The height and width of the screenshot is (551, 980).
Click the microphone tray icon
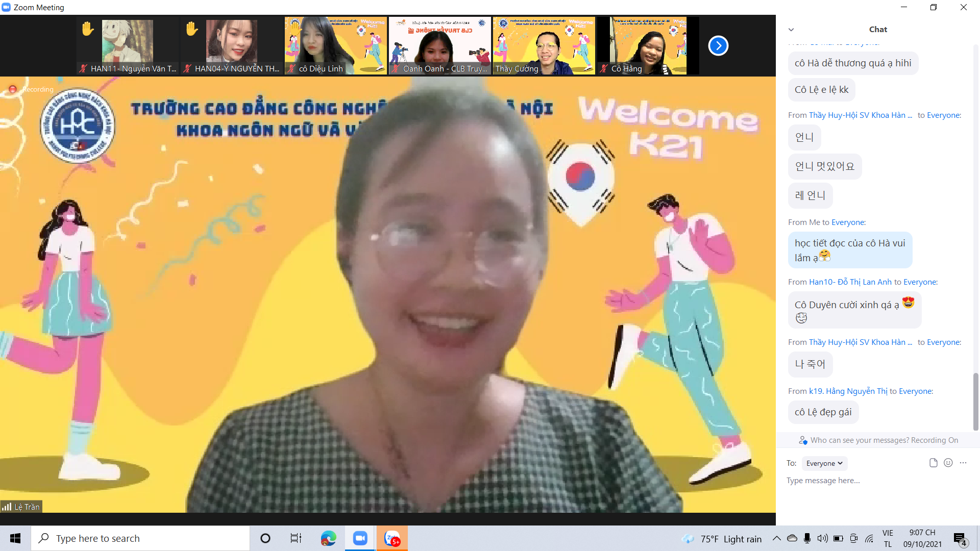(x=807, y=538)
